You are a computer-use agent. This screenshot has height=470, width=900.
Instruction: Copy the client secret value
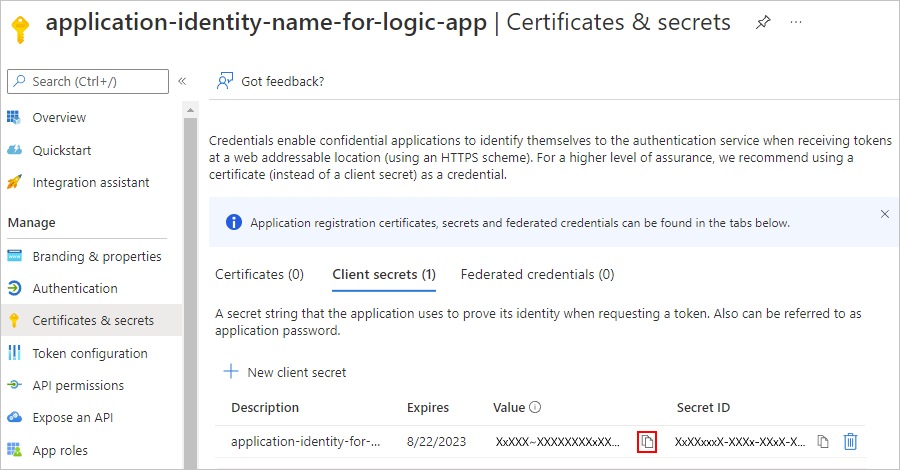tap(647, 441)
